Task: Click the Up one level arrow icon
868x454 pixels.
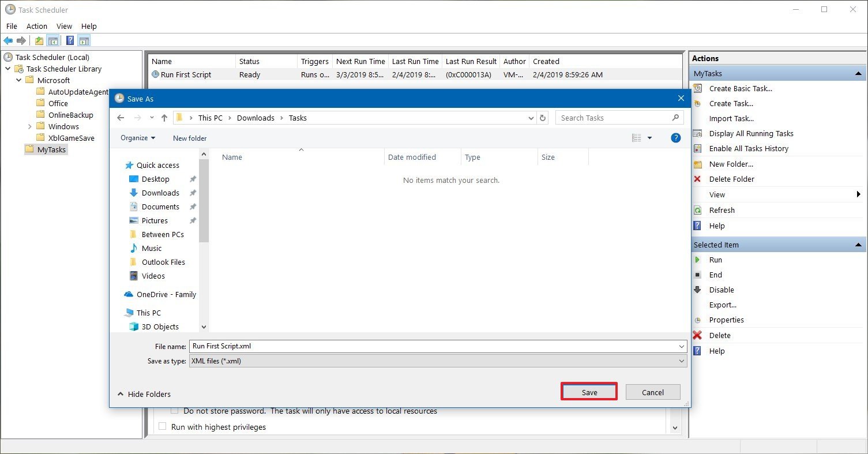Action: [x=164, y=118]
